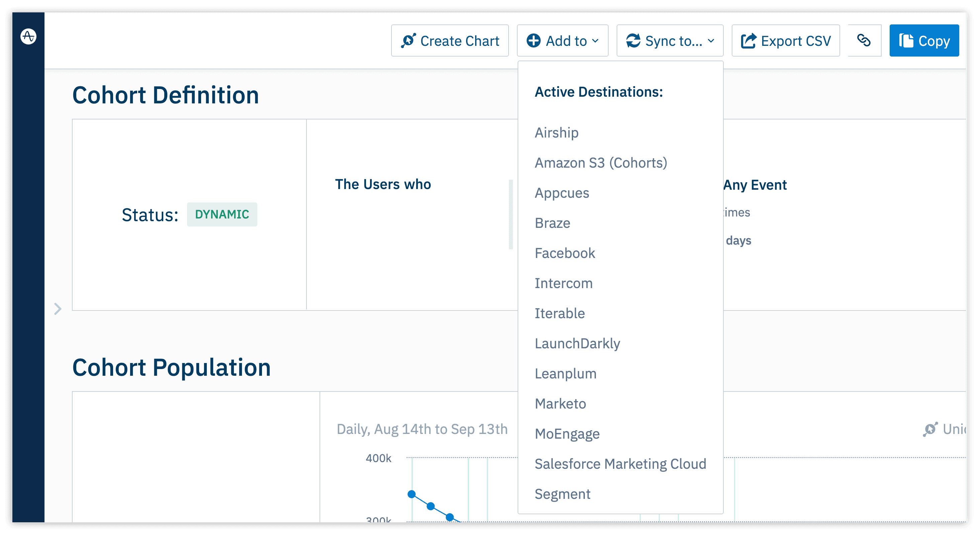Select Segment from active destinations
Image resolution: width=980 pixels, height=535 pixels.
pos(563,494)
